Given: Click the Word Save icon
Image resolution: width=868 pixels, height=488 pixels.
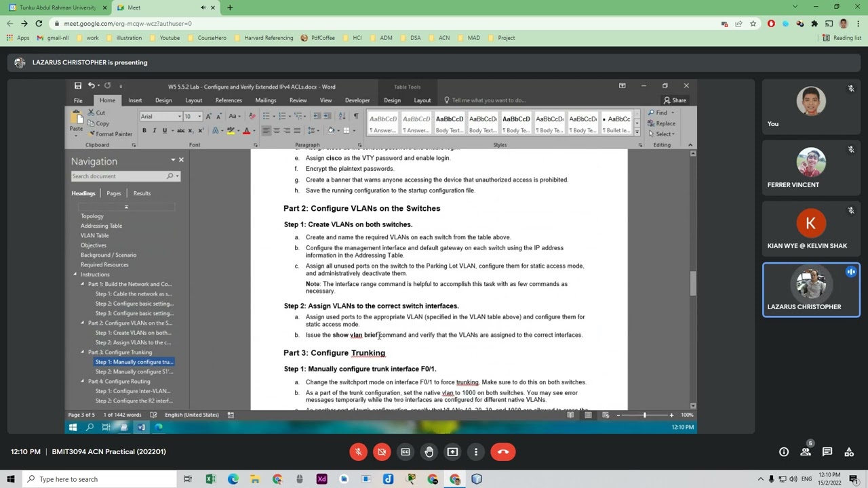Looking at the screenshot, I should click(x=78, y=86).
